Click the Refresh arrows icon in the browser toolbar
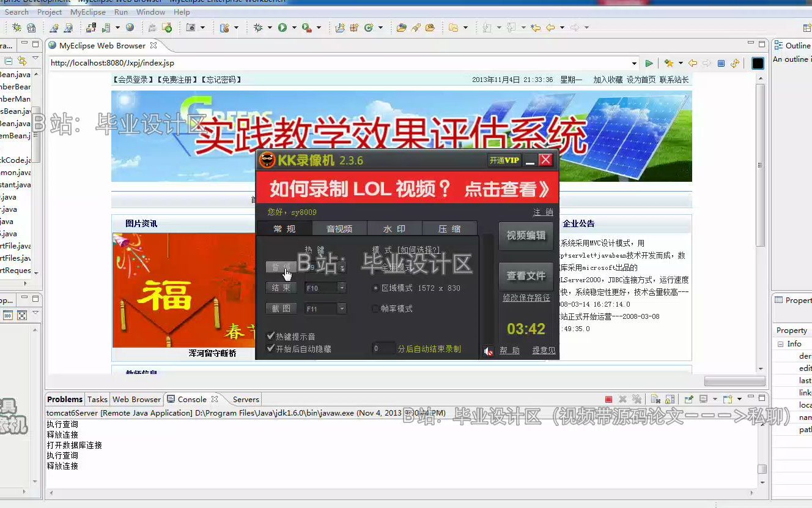This screenshot has width=812, height=508. 735,63
